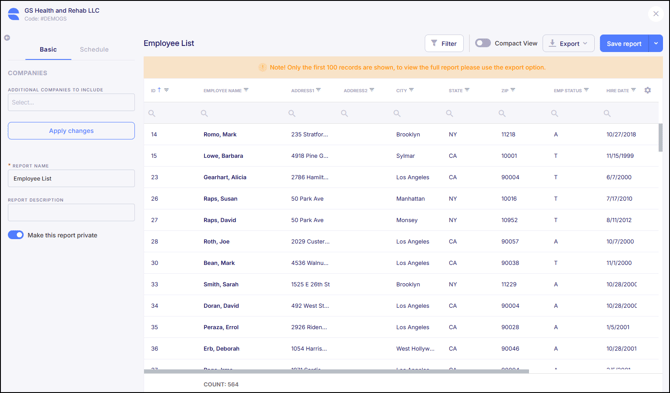670x393 pixels.
Task: Click search field under Address2 column
Action: pyautogui.click(x=364, y=113)
